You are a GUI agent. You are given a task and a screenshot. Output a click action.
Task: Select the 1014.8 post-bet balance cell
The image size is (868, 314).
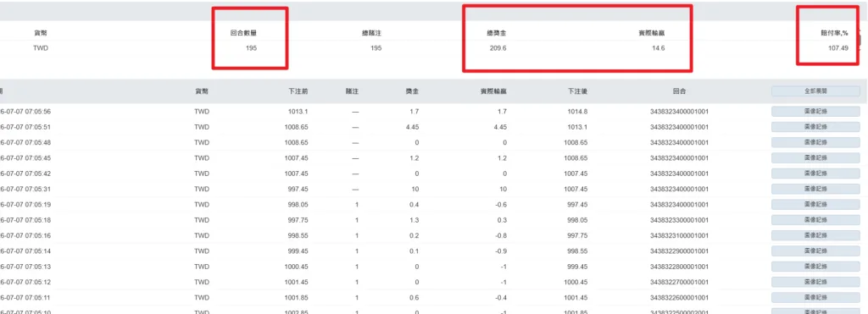(577, 111)
